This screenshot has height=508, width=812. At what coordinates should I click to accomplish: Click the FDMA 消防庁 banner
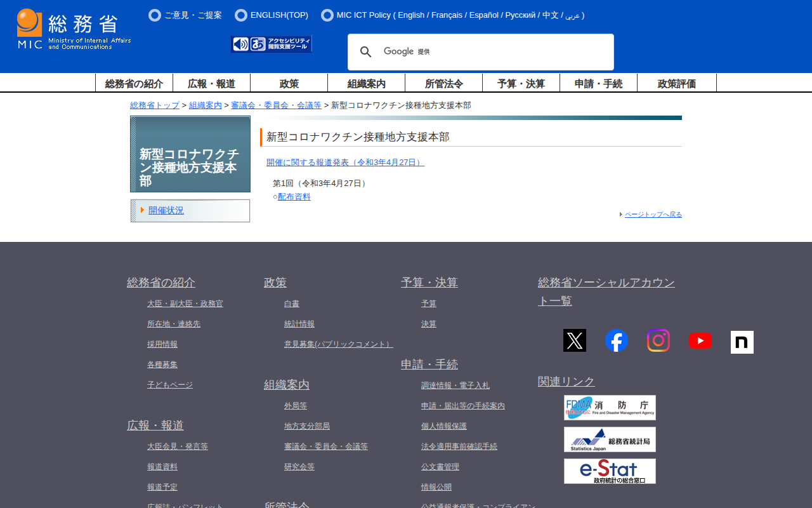[x=610, y=408]
